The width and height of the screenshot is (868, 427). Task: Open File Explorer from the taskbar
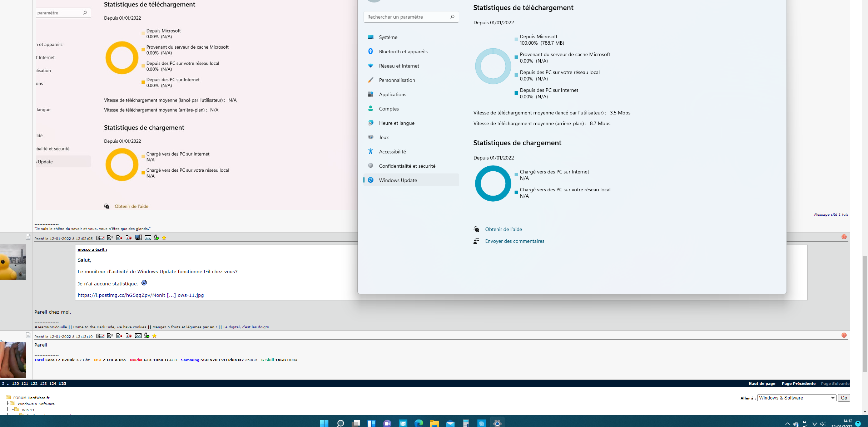tap(434, 423)
